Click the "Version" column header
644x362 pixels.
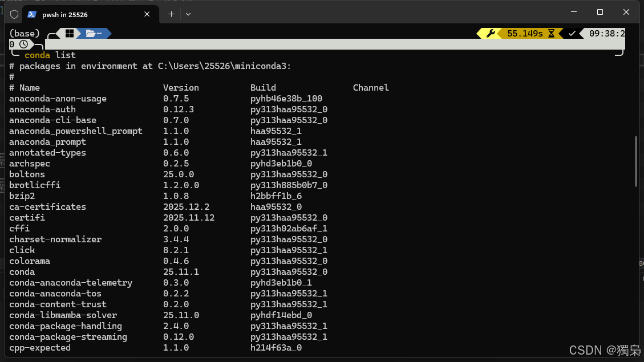pos(181,87)
